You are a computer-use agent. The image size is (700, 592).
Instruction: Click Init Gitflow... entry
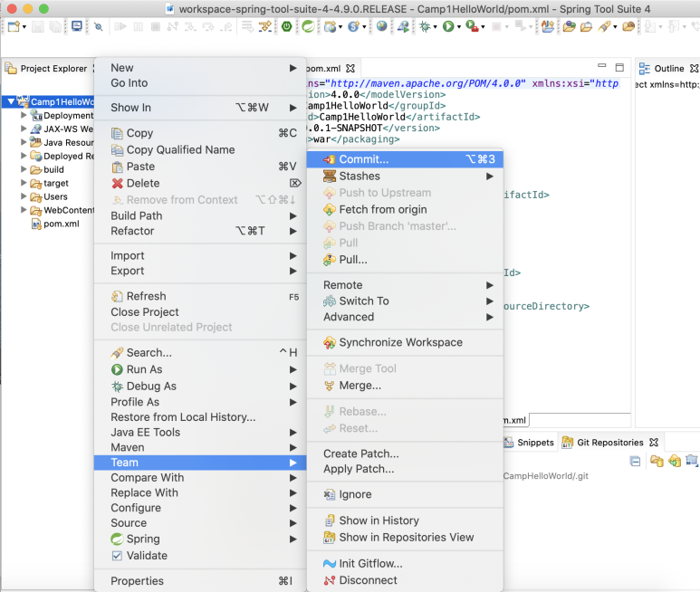click(x=405, y=563)
